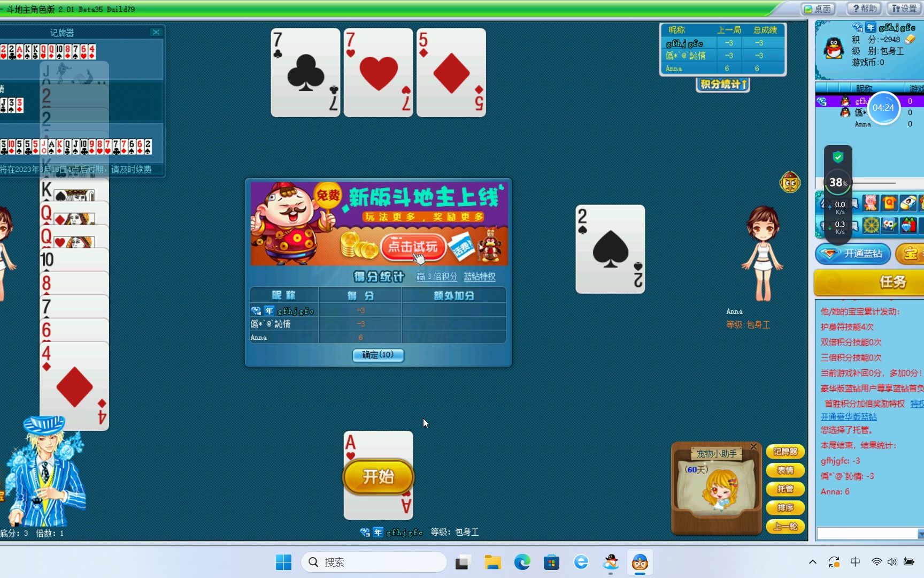Close the 记牌器 card counter panel
Viewport: 924px width, 578px height.
coord(156,32)
